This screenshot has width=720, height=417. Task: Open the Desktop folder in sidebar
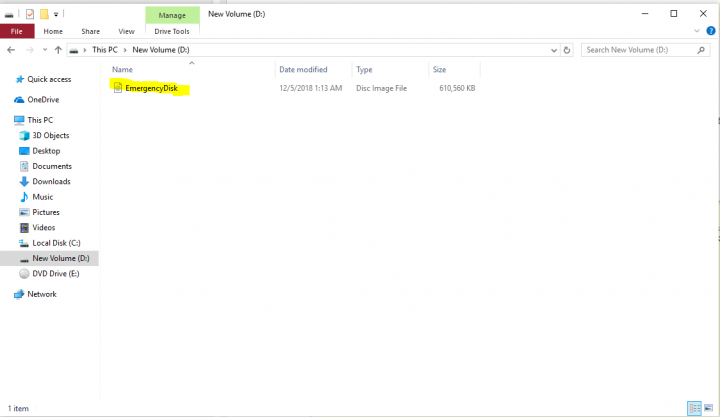click(x=46, y=151)
